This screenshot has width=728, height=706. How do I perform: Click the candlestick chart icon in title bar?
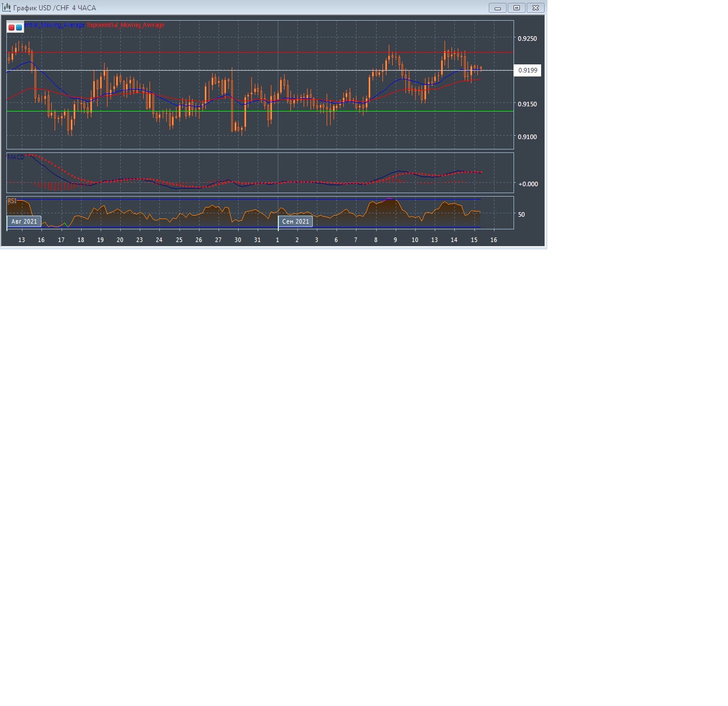pyautogui.click(x=7, y=8)
